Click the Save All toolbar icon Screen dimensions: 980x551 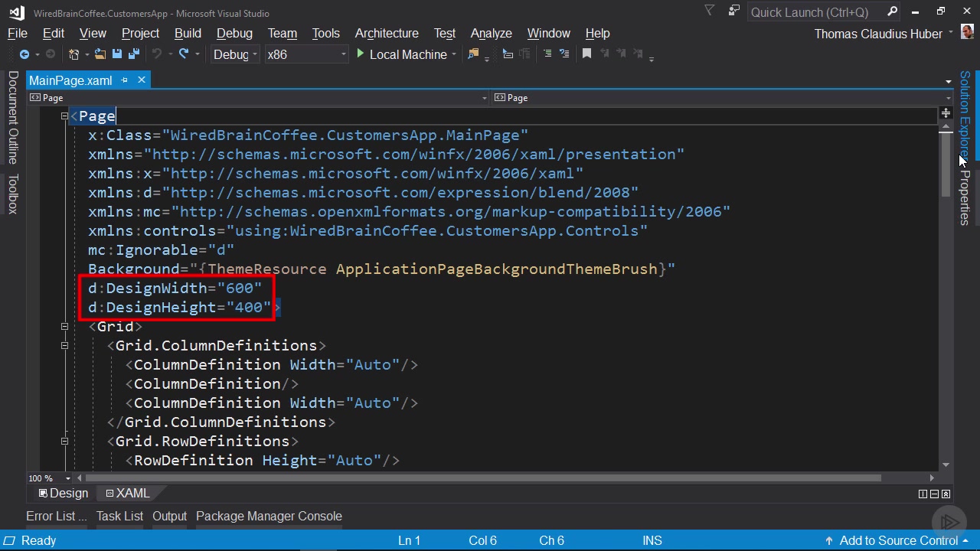[134, 54]
